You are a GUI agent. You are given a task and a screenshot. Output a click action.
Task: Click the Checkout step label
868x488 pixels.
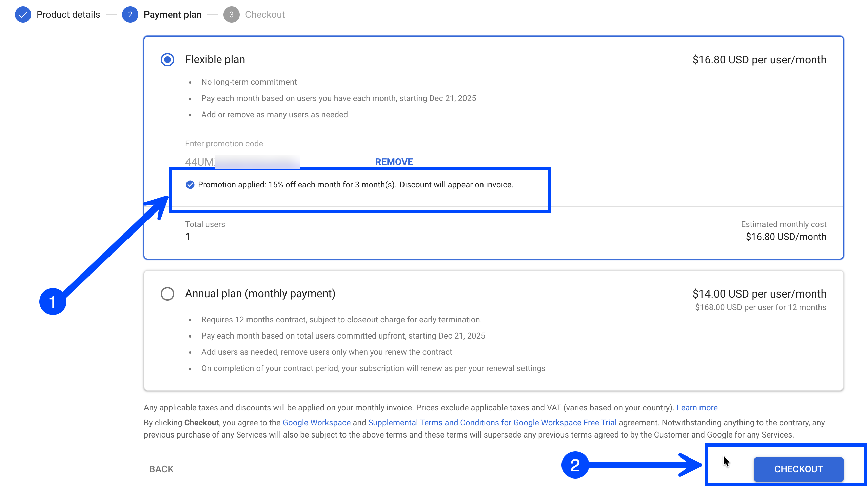coord(265,15)
